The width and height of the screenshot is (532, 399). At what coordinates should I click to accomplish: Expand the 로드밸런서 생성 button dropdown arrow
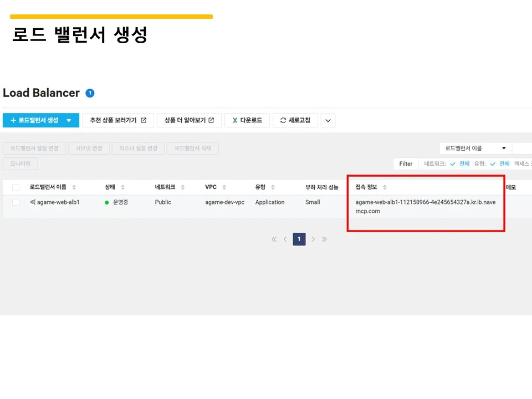[69, 120]
